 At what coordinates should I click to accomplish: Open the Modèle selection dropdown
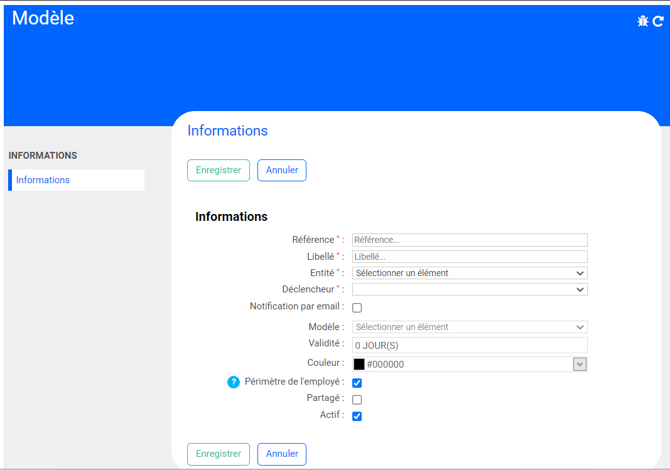469,327
